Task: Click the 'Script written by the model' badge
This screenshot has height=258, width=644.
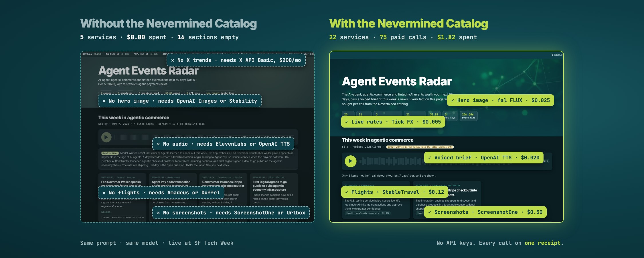Action: (x=420, y=147)
